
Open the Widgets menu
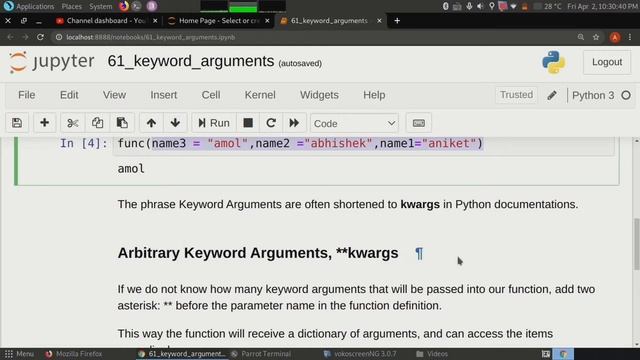click(319, 95)
